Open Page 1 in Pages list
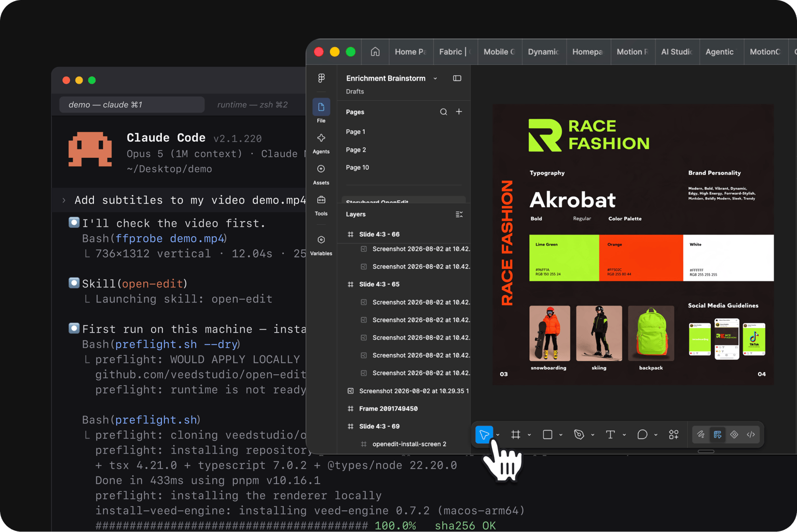This screenshot has width=797, height=532. point(355,132)
